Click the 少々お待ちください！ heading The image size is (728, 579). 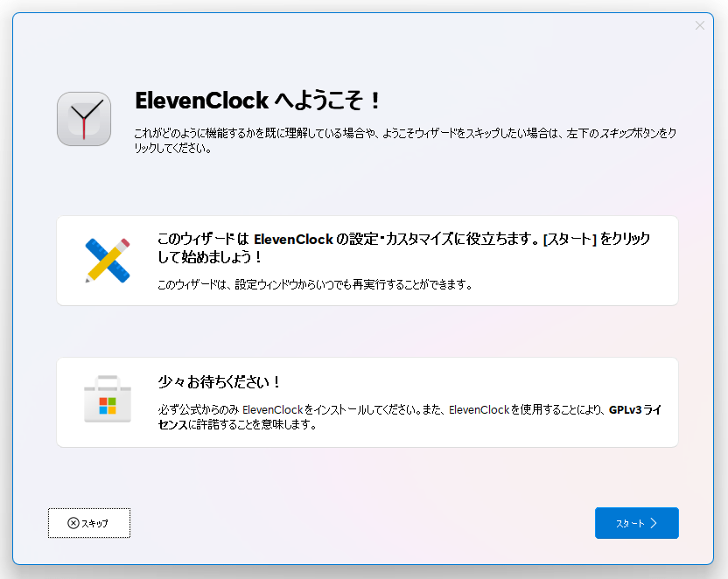[x=219, y=382]
